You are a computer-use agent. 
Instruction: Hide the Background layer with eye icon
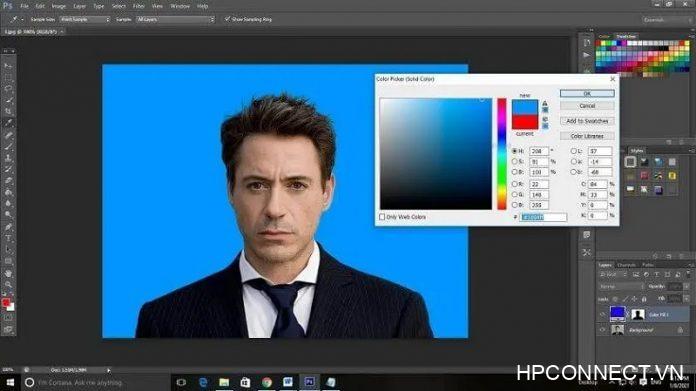602,330
